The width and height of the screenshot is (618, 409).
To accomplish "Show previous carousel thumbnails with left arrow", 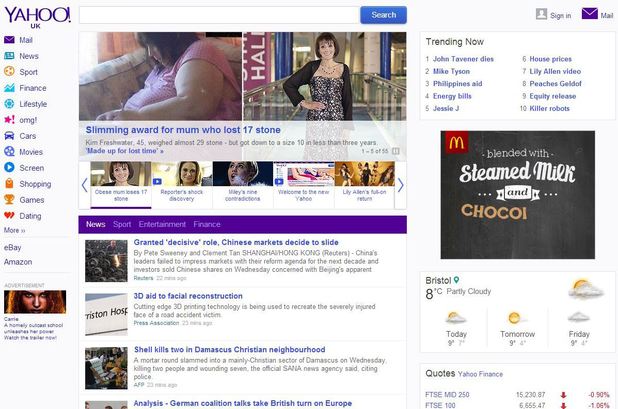I will click(x=84, y=185).
